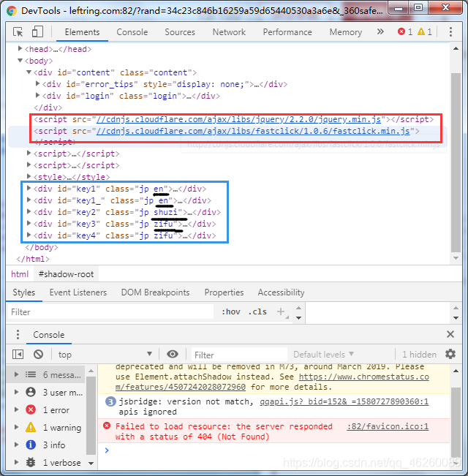The width and height of the screenshot is (468, 476).
Task: Expand the head element node
Action: [20, 48]
